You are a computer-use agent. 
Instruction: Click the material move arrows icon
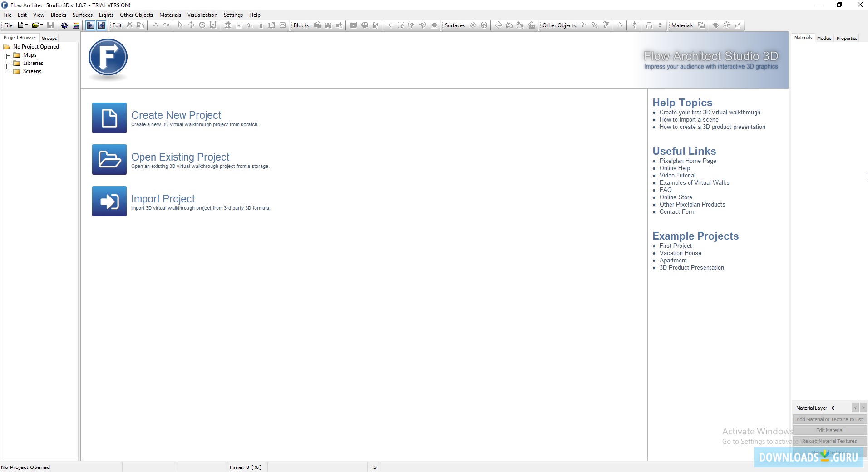[x=715, y=25]
